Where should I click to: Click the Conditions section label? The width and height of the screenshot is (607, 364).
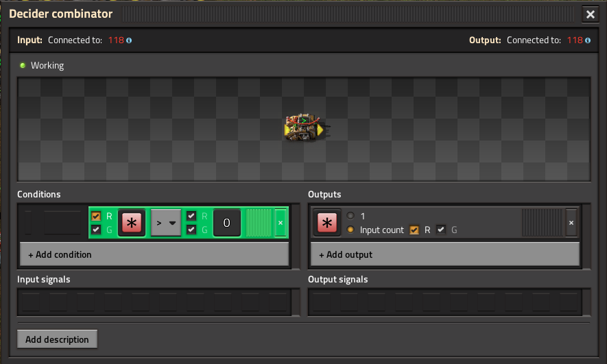click(38, 194)
